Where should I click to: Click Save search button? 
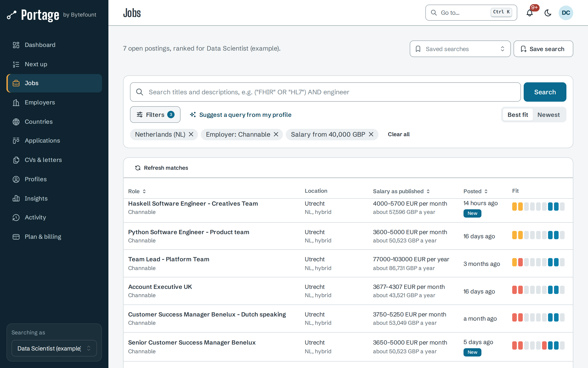coord(543,49)
